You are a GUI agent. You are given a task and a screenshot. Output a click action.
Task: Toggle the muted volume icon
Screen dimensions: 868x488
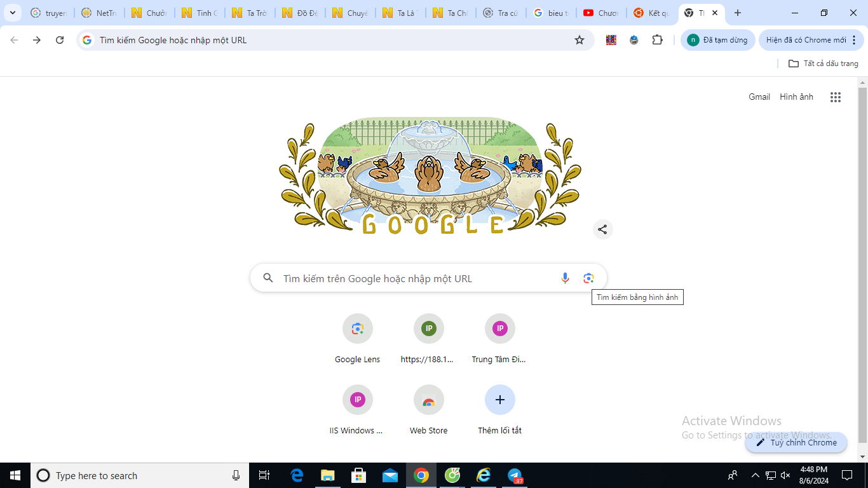[x=785, y=475]
